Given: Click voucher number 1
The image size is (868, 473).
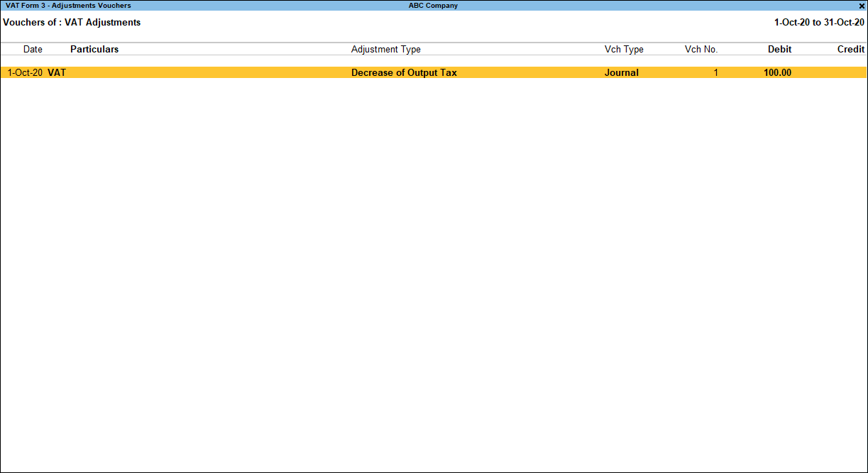Looking at the screenshot, I should click(715, 72).
